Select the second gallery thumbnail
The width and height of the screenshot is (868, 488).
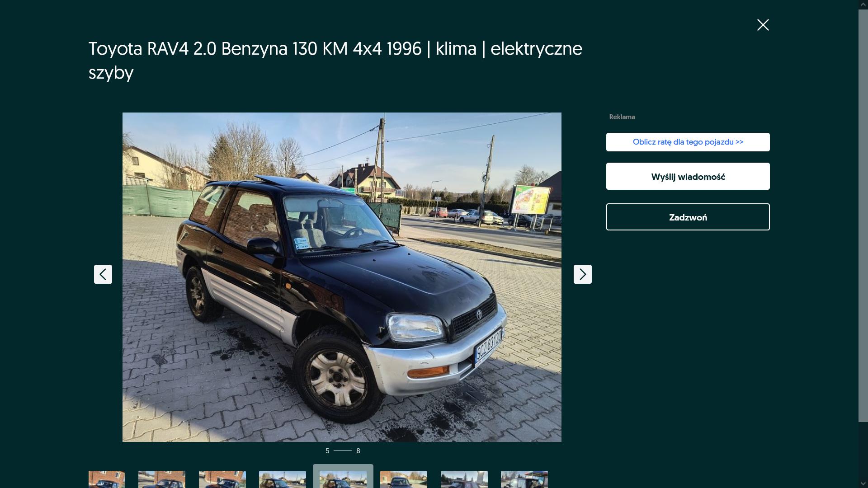click(x=162, y=479)
